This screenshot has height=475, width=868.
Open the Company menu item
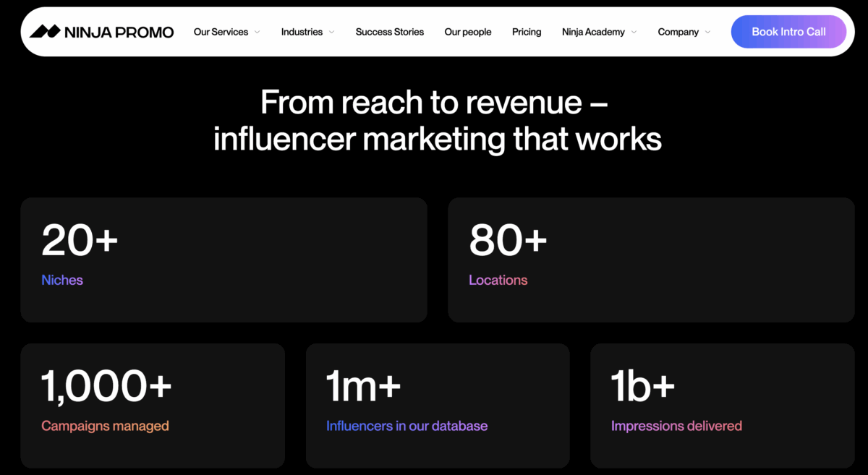pyautogui.click(x=678, y=32)
